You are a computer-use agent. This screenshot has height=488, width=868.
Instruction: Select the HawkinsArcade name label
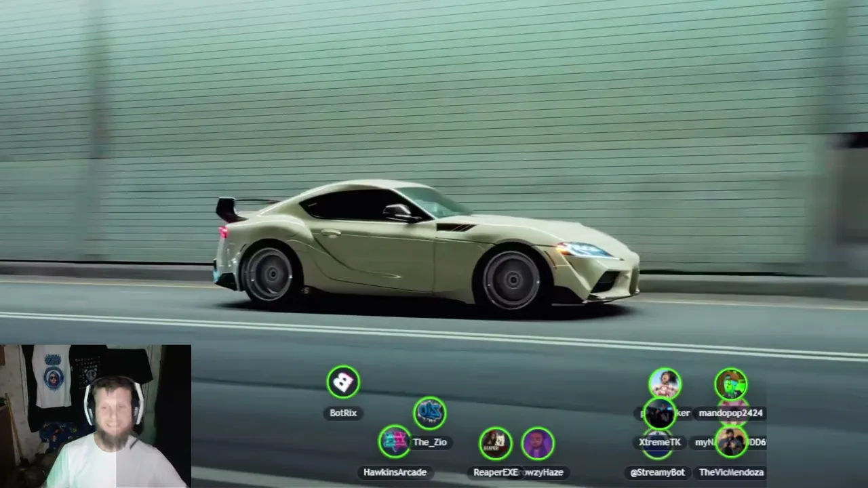395,472
